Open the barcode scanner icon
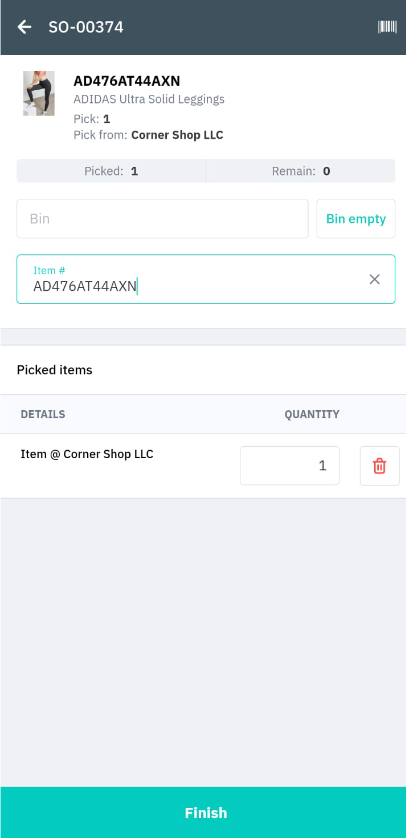The image size is (406, 838). 387,27
